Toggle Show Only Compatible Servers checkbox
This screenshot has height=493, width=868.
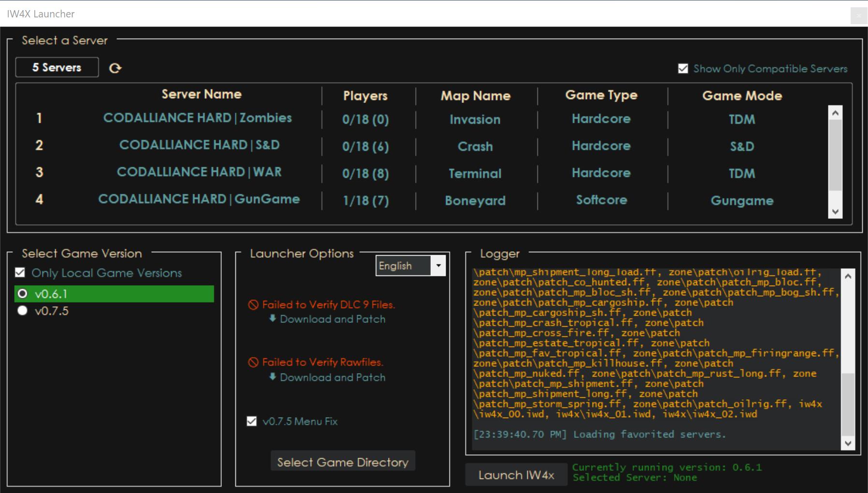click(x=683, y=69)
